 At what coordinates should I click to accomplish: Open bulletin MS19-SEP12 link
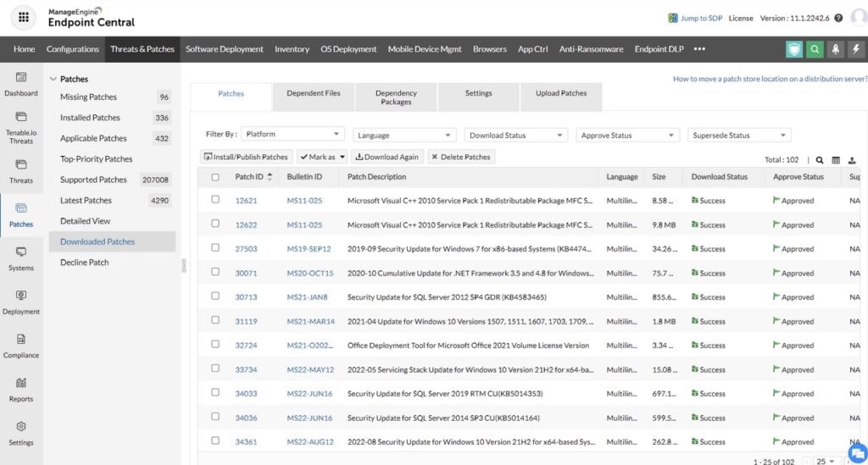point(309,249)
